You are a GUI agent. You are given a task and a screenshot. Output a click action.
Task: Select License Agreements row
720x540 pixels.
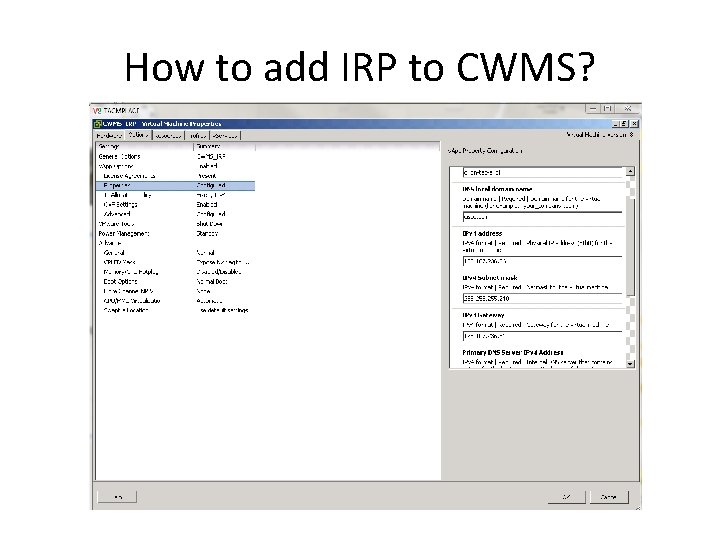pos(175,176)
